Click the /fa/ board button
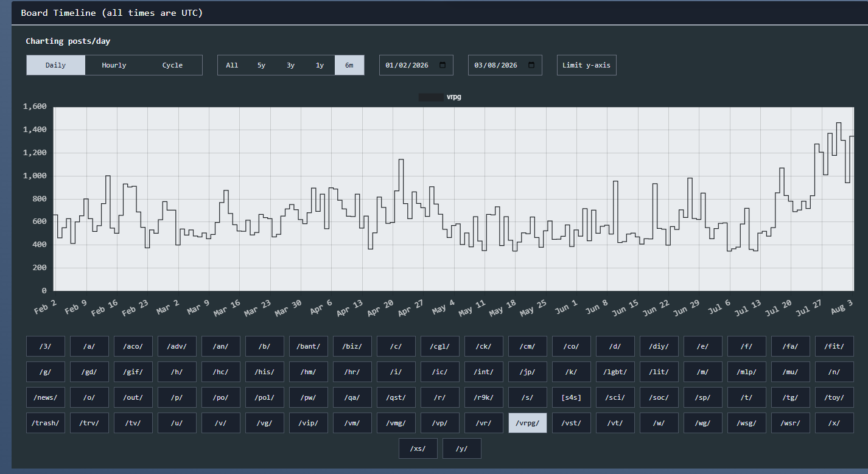The height and width of the screenshot is (474, 868). [791, 346]
